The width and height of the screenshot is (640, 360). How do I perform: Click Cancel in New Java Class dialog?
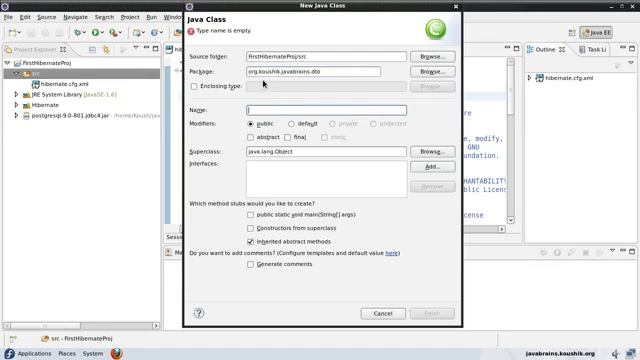(x=383, y=313)
